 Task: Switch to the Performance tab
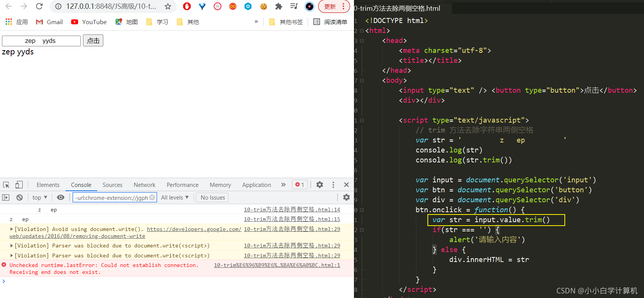click(183, 185)
